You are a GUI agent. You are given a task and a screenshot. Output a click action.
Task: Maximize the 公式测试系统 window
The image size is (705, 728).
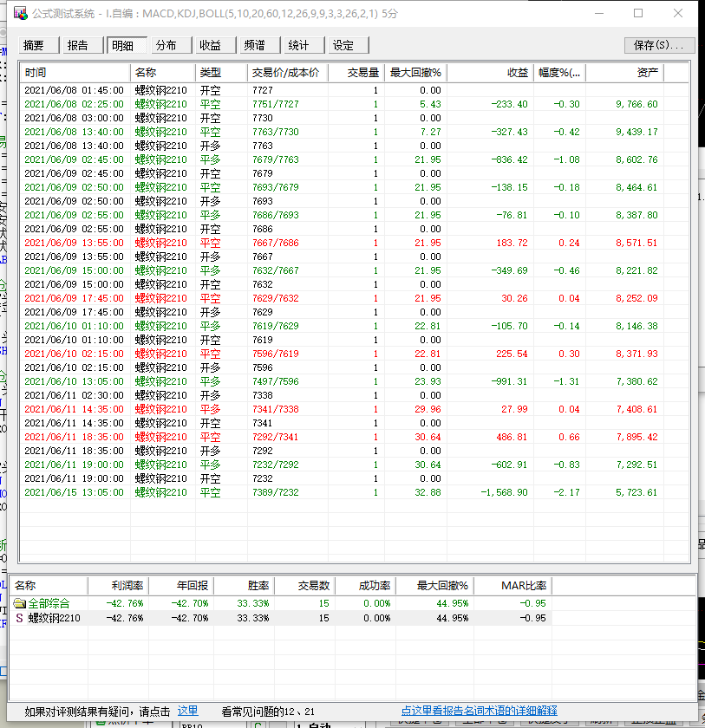point(638,13)
